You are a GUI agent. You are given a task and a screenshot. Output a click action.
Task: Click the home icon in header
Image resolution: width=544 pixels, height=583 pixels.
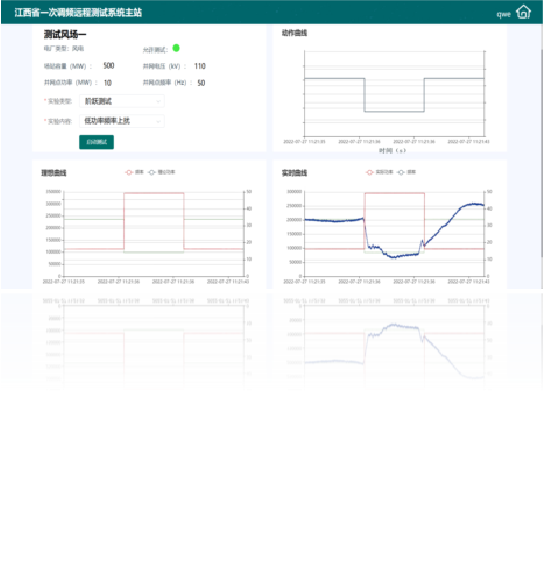pyautogui.click(x=524, y=12)
